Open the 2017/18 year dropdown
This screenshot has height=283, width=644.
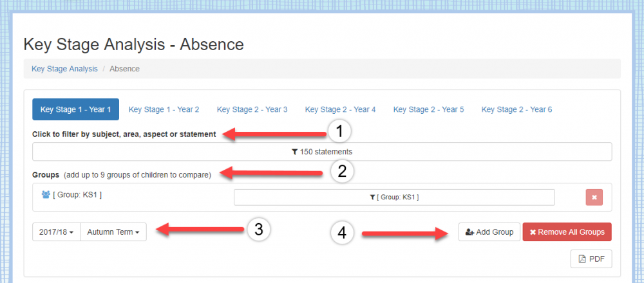(56, 232)
